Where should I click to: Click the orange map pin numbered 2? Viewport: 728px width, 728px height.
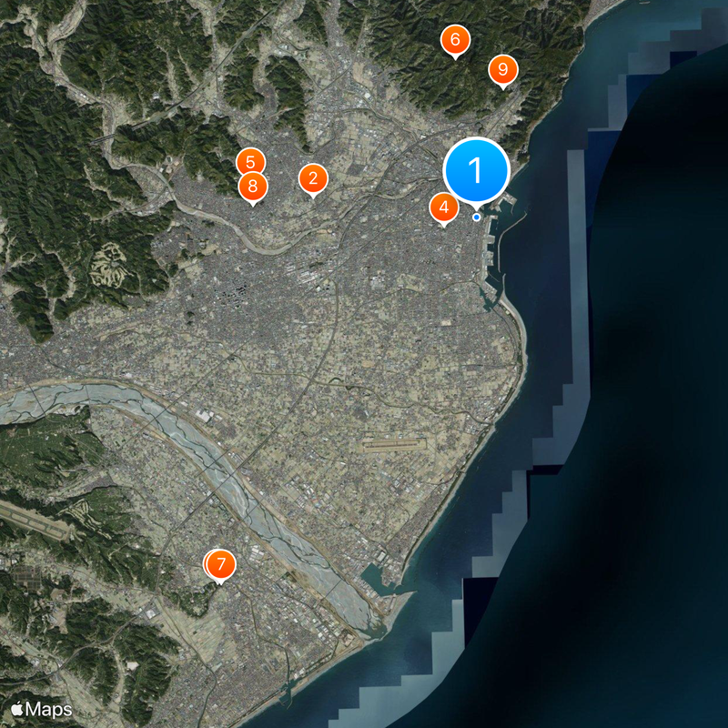click(313, 178)
